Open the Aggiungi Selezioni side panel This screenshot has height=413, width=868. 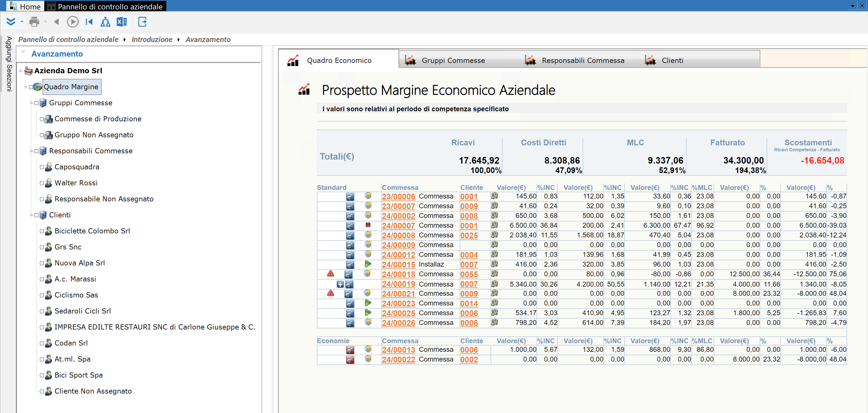pos(9,63)
